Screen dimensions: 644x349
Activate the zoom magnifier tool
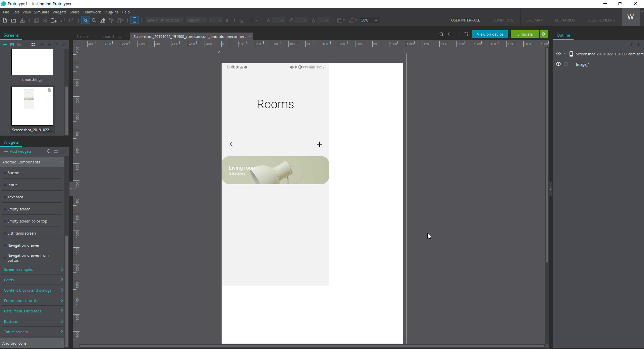coord(94,20)
